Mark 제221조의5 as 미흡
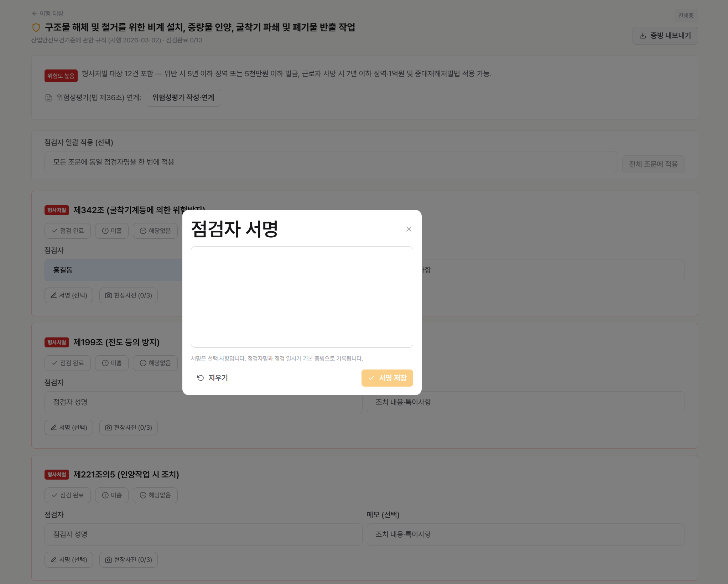 pos(112,495)
